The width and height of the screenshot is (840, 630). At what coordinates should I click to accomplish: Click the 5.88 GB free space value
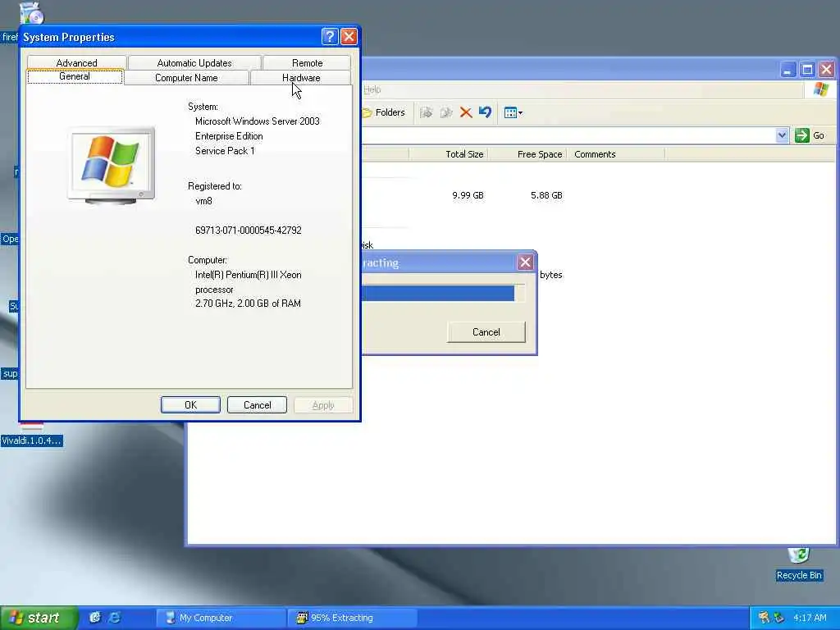(546, 195)
